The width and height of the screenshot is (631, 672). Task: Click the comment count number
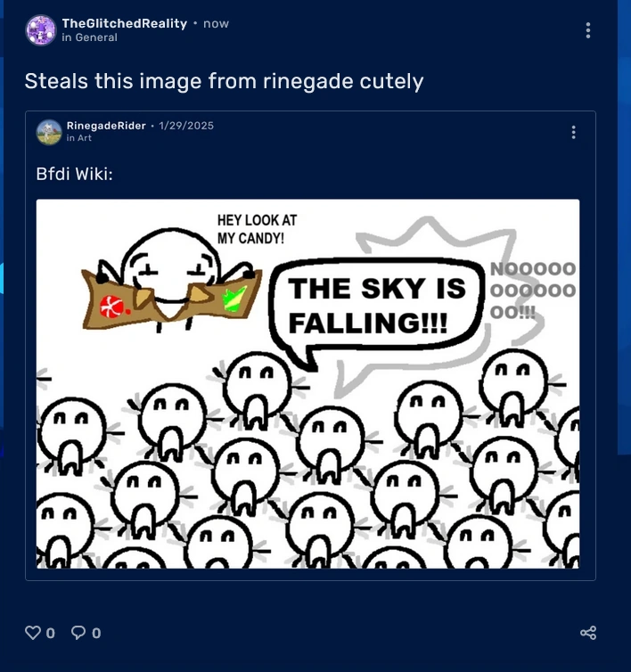(x=96, y=633)
